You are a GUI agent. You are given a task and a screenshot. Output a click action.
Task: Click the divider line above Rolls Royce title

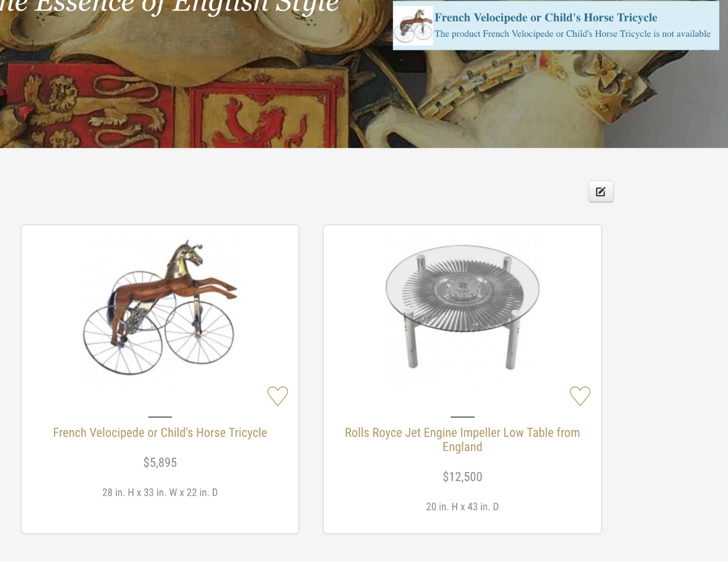462,417
